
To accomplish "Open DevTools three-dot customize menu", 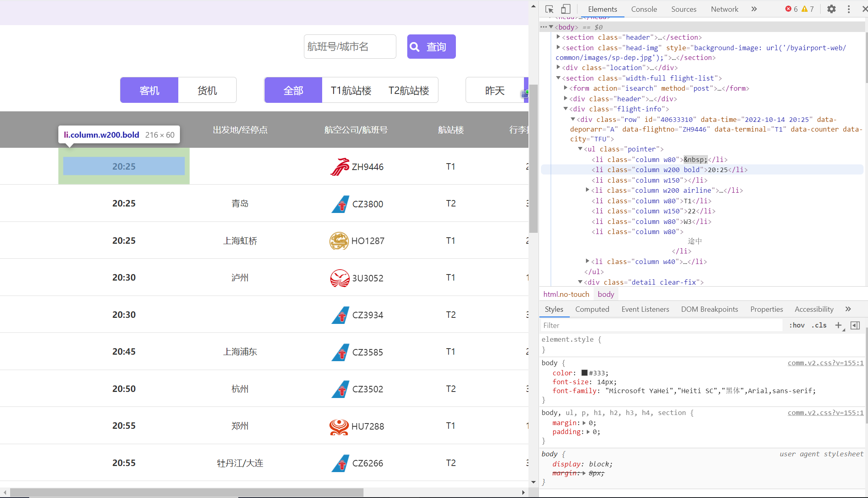I will click(x=849, y=9).
